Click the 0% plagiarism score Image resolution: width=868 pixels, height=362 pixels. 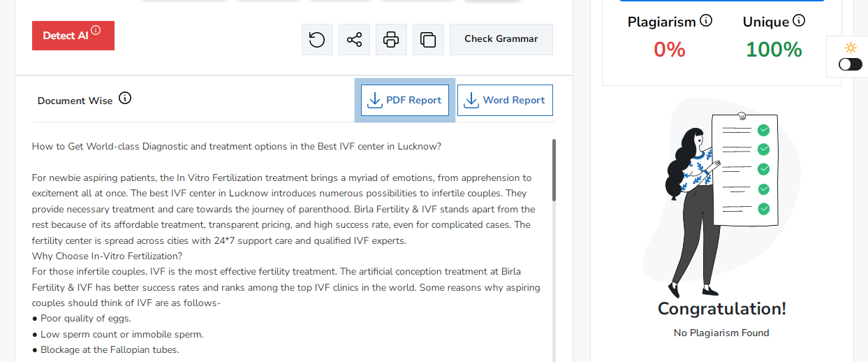click(x=669, y=50)
